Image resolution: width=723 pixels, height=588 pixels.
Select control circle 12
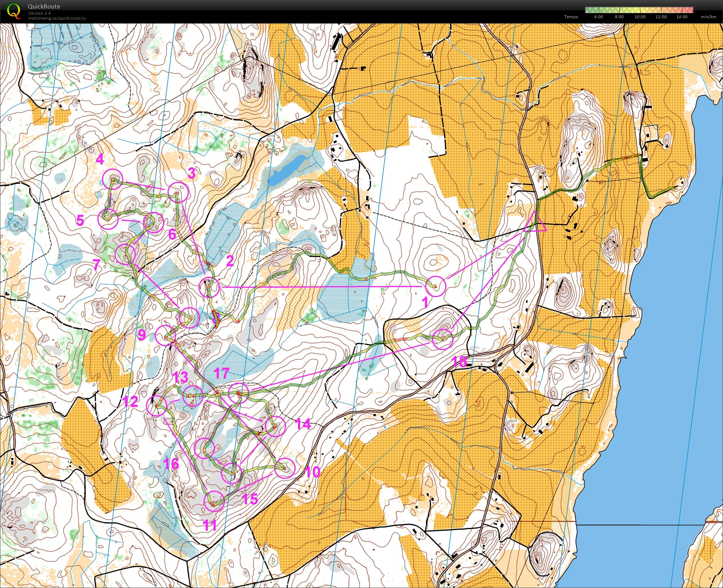[157, 405]
